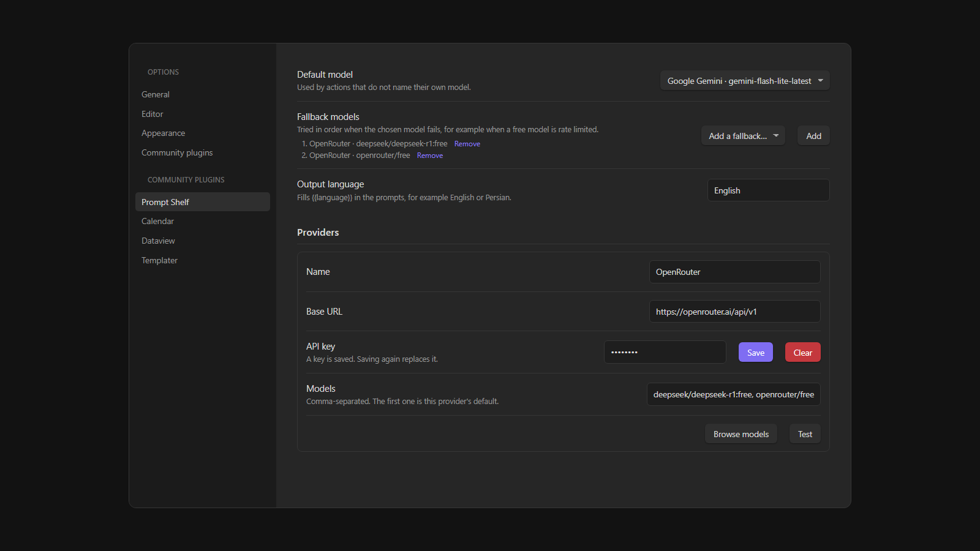Image resolution: width=980 pixels, height=551 pixels.
Task: Click the Providers heading
Action: click(318, 233)
